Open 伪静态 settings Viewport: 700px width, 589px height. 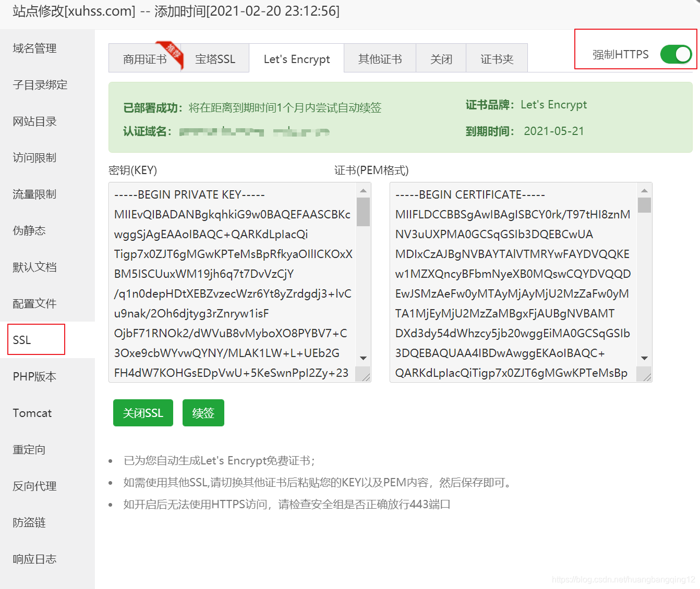tap(47, 230)
